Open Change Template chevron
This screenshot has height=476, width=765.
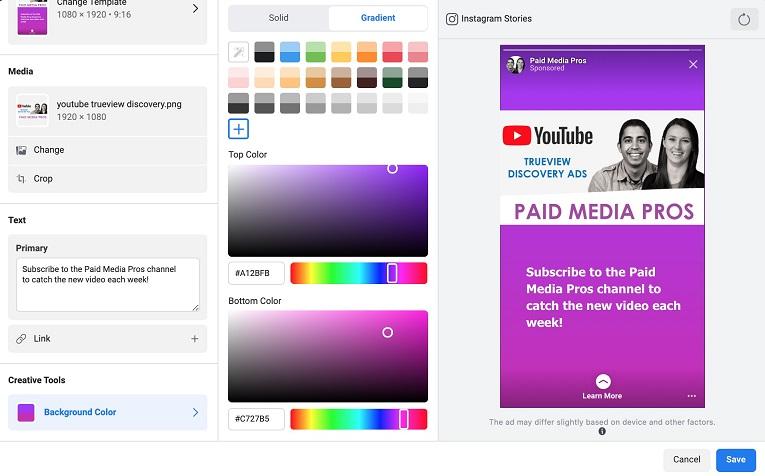pyautogui.click(x=195, y=8)
